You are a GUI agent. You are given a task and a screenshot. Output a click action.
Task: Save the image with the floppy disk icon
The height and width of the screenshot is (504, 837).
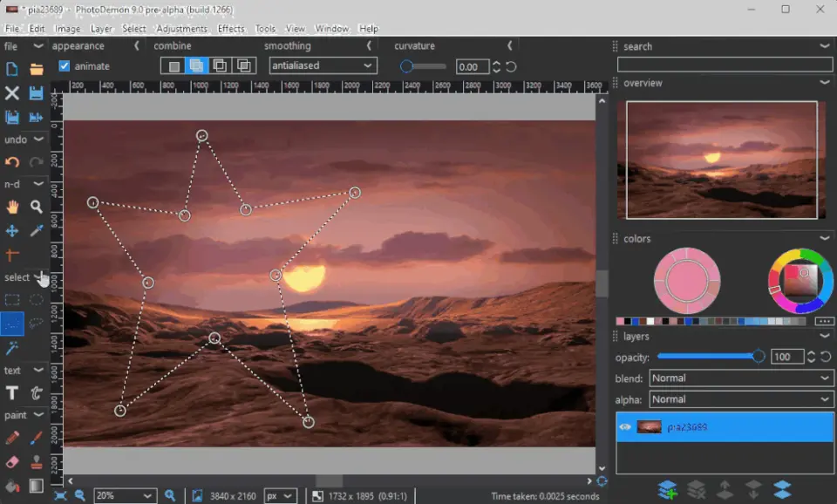(x=37, y=93)
